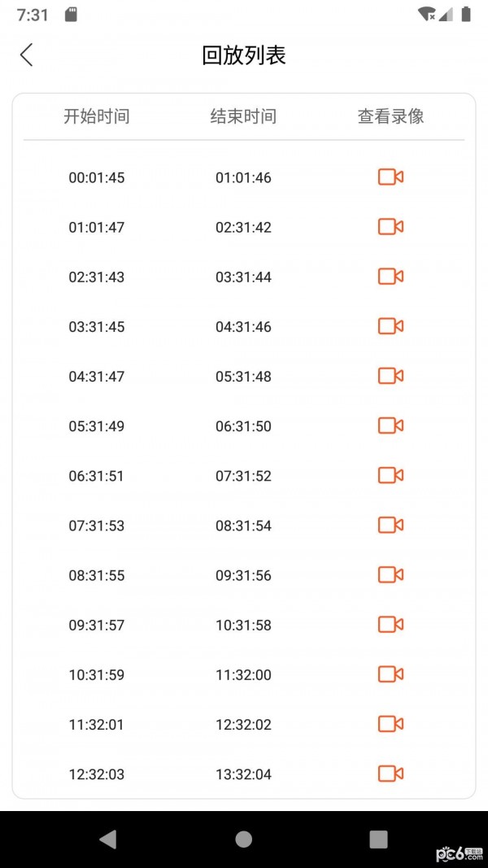Tap the recent apps square button
488x868 pixels.
(x=378, y=840)
